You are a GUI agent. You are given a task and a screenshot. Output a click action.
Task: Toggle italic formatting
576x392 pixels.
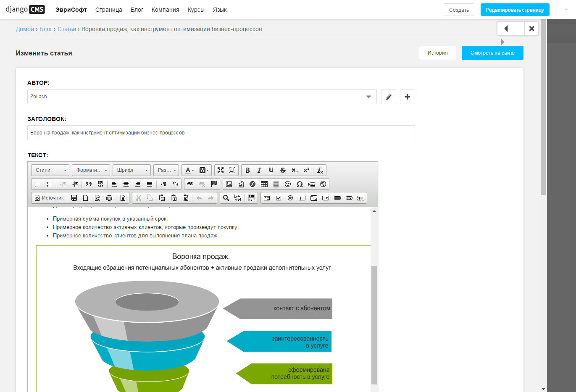(259, 170)
